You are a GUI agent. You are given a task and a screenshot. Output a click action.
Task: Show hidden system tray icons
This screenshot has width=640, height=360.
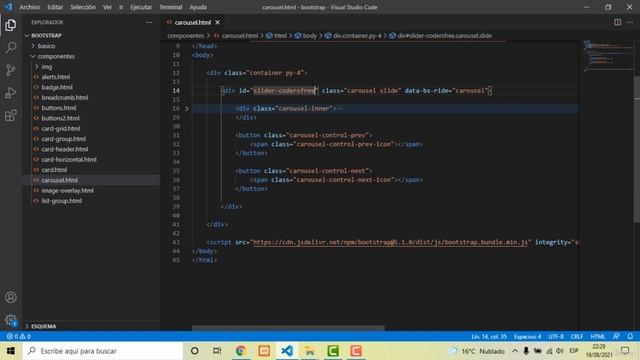point(515,351)
